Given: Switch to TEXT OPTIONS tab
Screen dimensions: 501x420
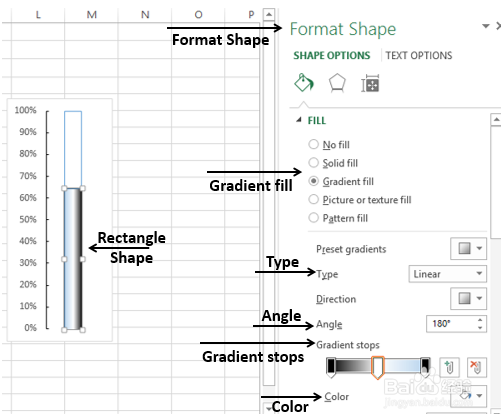Looking at the screenshot, I should [419, 55].
